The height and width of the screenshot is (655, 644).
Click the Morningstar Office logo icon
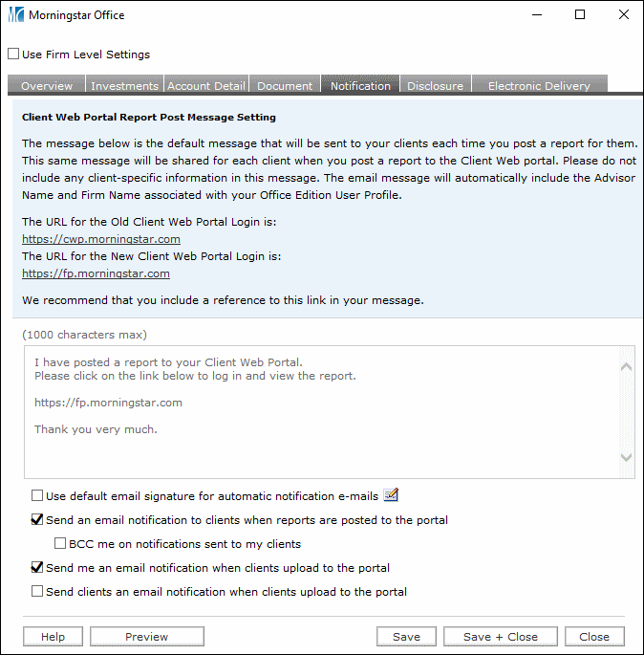pyautogui.click(x=16, y=15)
